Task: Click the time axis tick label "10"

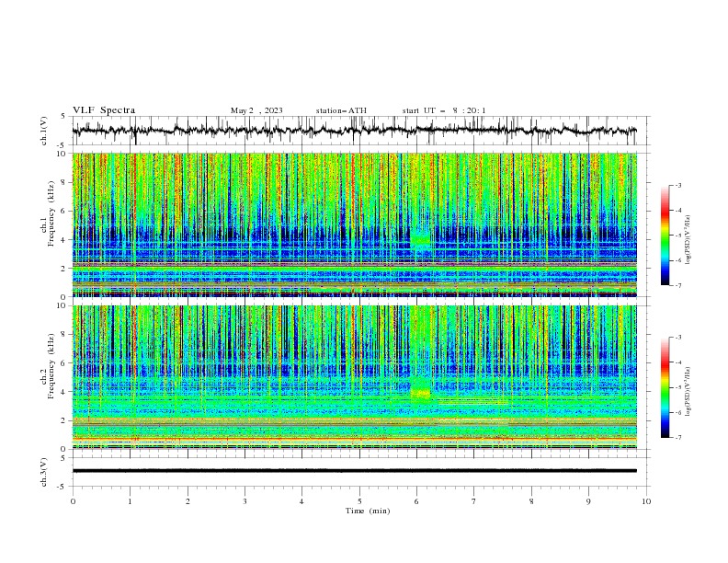Action: coord(646,501)
